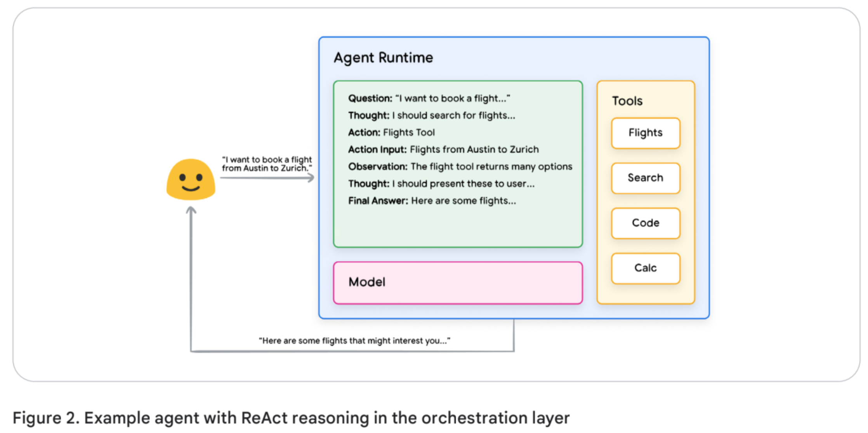Click the upward arrowhead below the smiley
Screen dimensions: 868x433
191,211
